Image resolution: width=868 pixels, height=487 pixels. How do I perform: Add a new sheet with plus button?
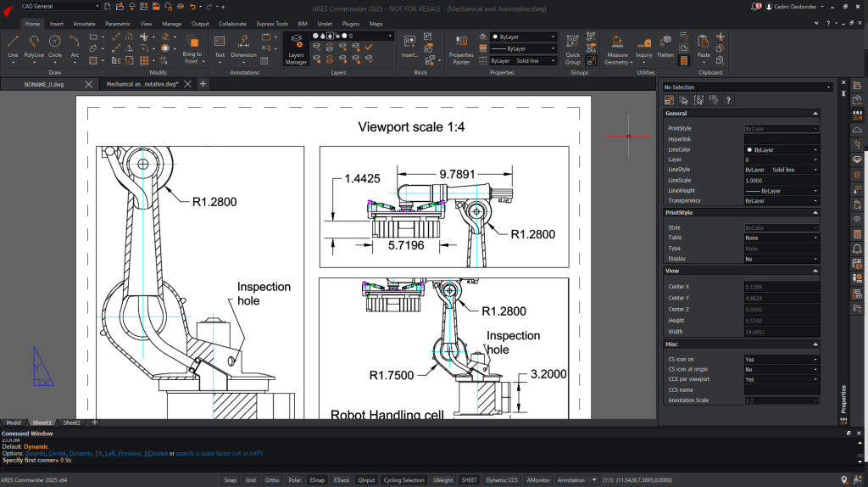pyautogui.click(x=95, y=423)
